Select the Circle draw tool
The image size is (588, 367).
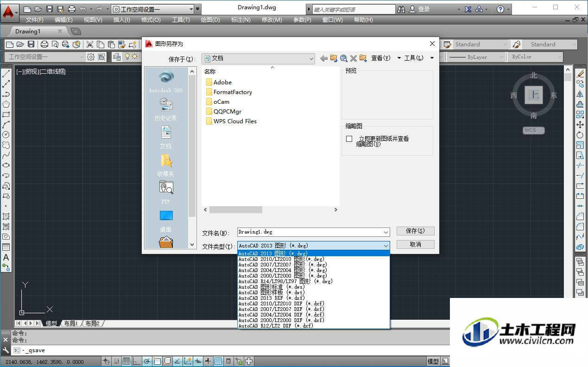click(6, 135)
